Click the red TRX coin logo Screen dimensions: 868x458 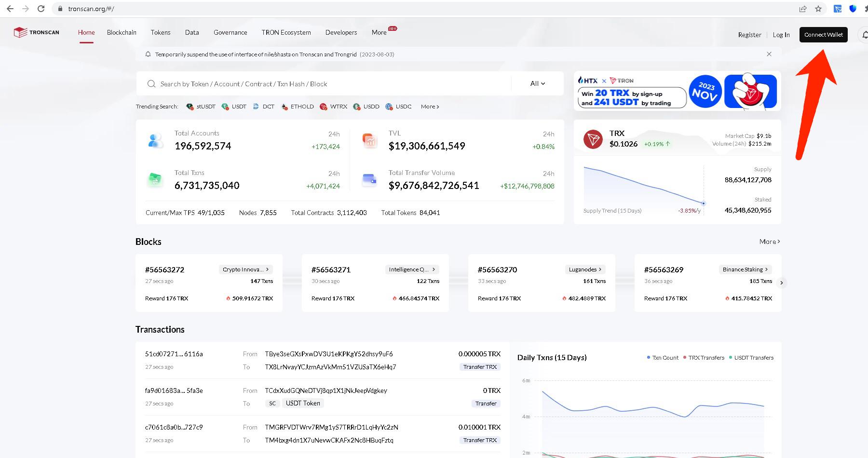(x=593, y=139)
